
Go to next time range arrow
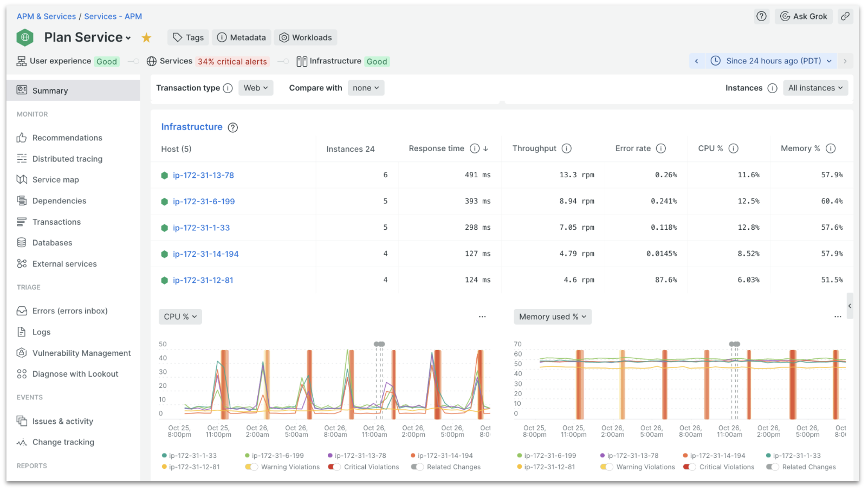pyautogui.click(x=845, y=61)
